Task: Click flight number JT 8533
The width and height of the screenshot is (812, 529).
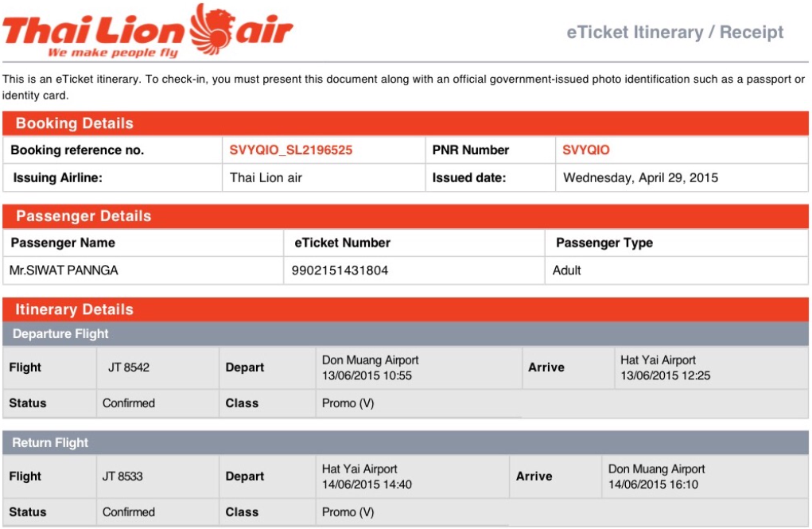Action: [122, 476]
